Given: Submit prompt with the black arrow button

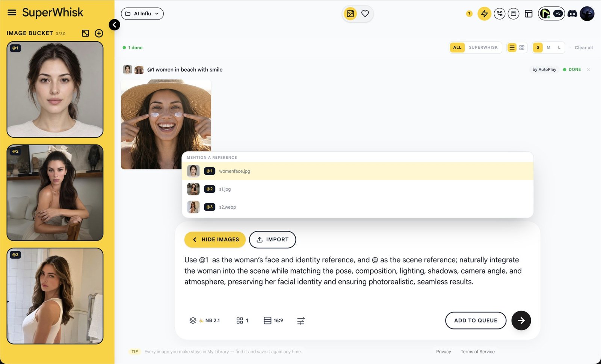Looking at the screenshot, I should tap(521, 320).
